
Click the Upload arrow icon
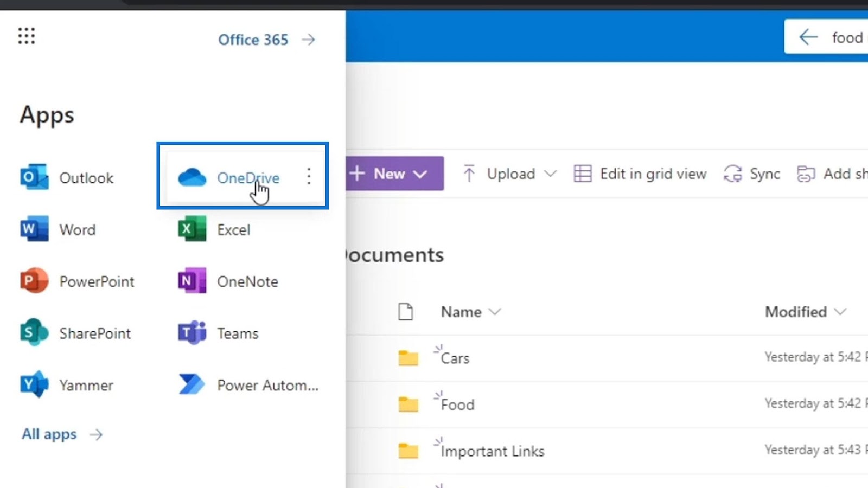pyautogui.click(x=469, y=174)
